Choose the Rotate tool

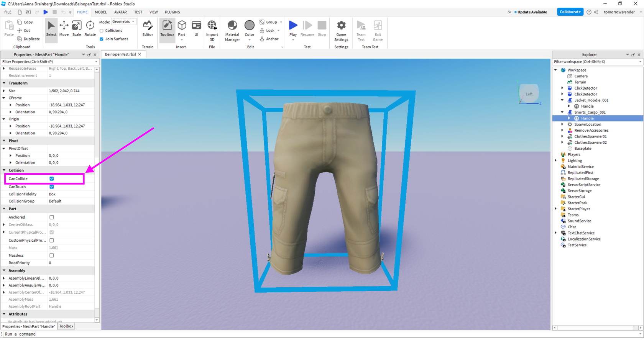coord(90,28)
